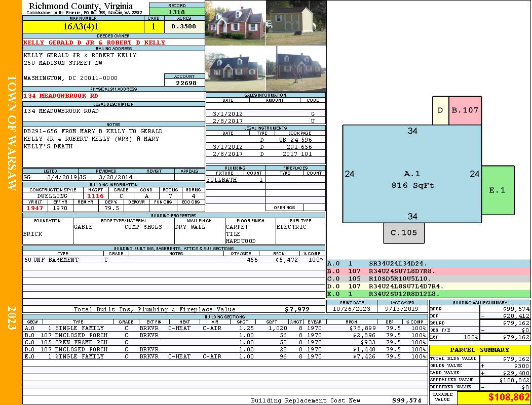Click year built value 1947
The image size is (532, 405).
(x=35, y=208)
